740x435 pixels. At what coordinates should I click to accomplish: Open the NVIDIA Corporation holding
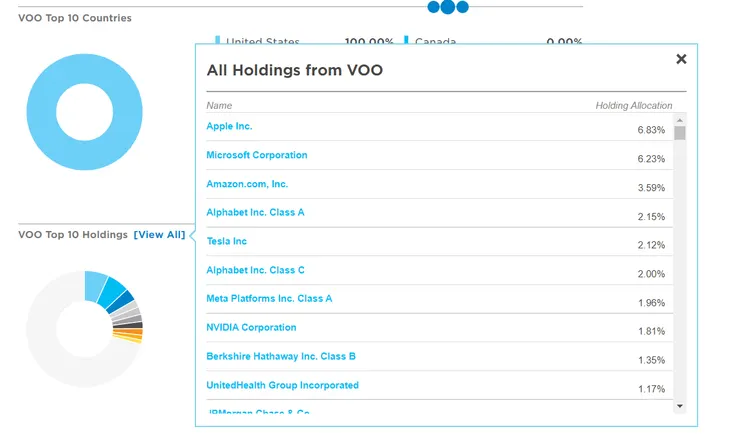point(251,327)
